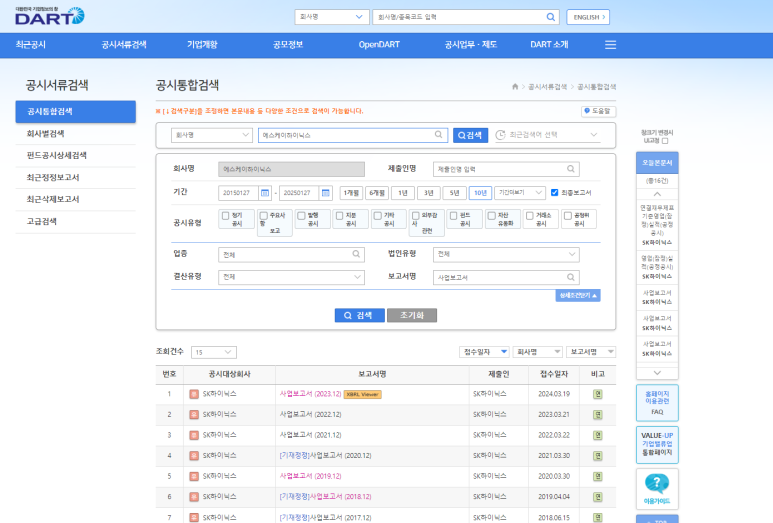The image size is (773, 523).
Task: Check the 발행공시 disclosure type
Action: click(302, 216)
